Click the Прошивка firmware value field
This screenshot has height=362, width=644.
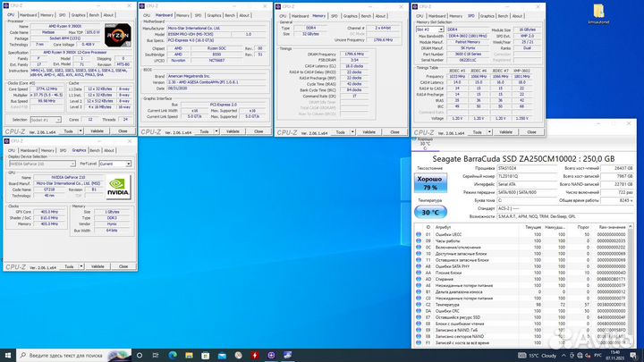point(526,168)
